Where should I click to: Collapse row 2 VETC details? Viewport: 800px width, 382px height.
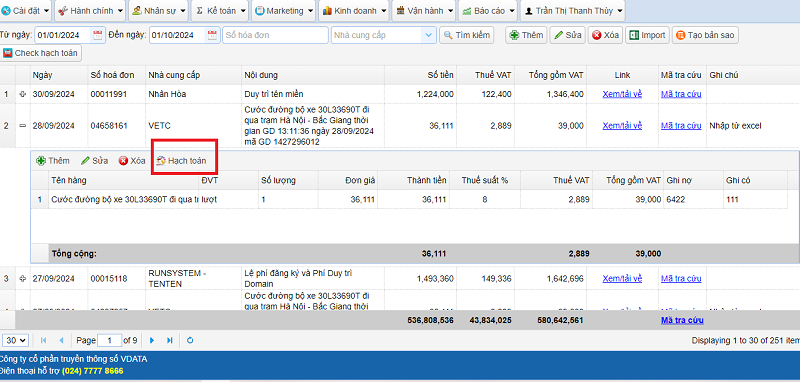[22, 125]
